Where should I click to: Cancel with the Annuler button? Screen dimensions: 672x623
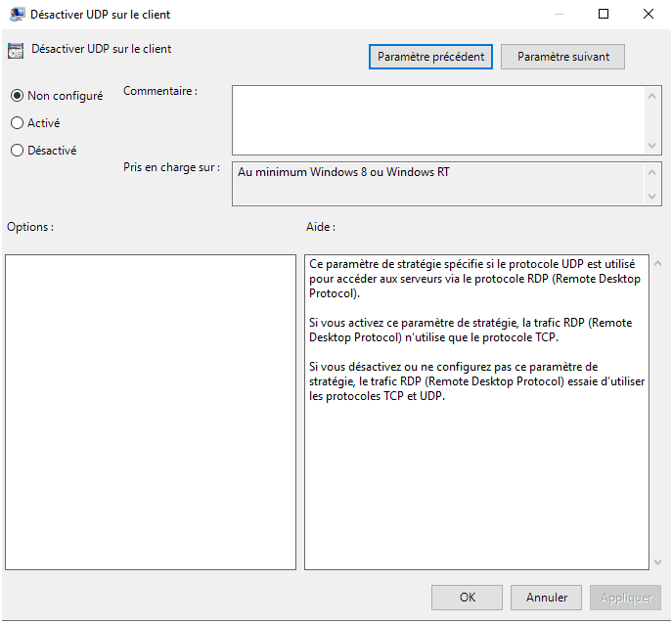point(546,598)
